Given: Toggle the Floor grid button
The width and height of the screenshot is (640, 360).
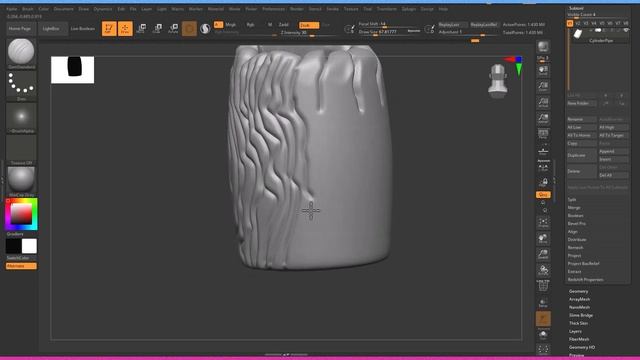Looking at the screenshot, I should coord(543,151).
